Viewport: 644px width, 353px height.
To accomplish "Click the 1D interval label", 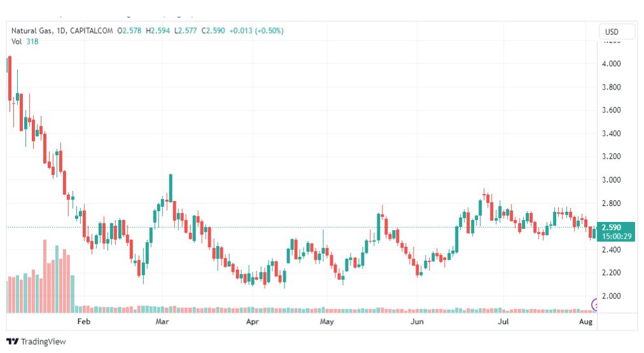I will 61,31.
